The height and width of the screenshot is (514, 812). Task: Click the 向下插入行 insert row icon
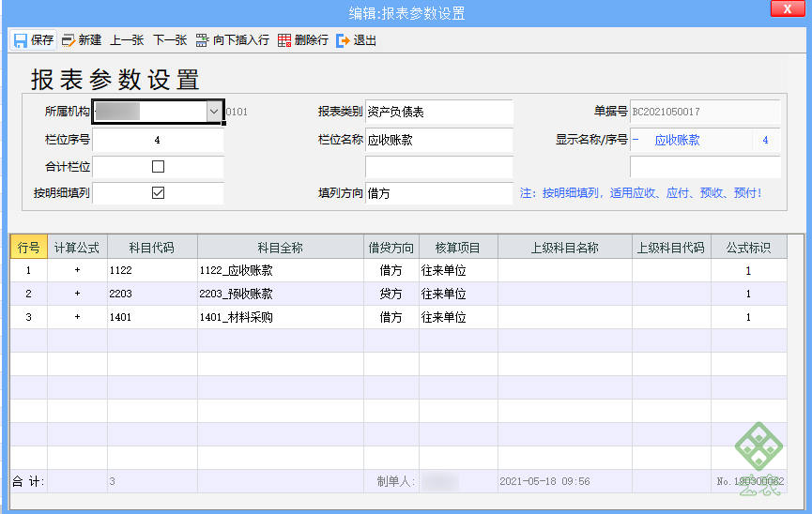tap(202, 40)
